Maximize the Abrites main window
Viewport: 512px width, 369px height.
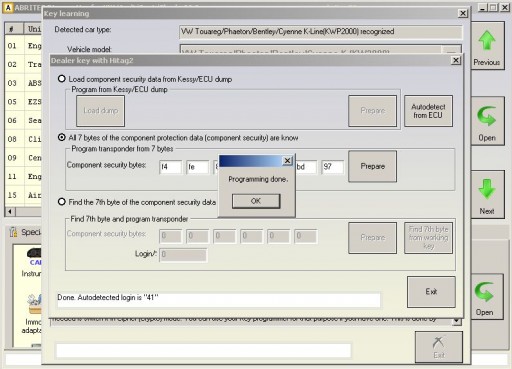tap(494, 7)
